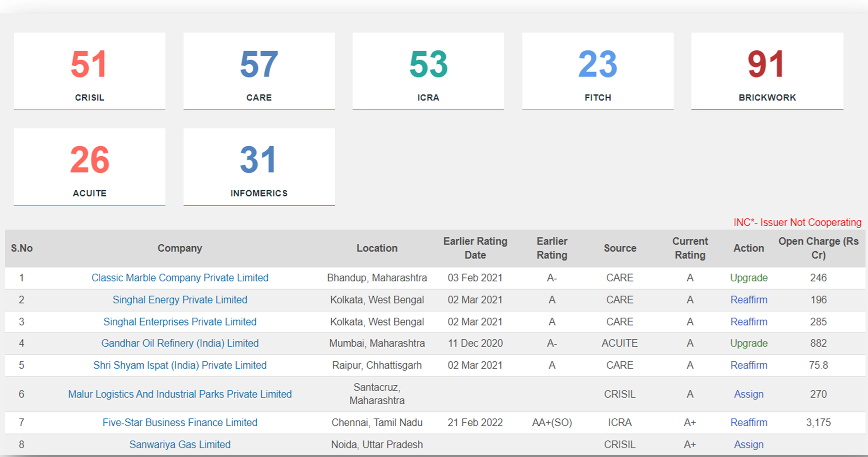Select the CRISIL source cell for Malur Logistics
The image size is (868, 457).
coord(620,394)
